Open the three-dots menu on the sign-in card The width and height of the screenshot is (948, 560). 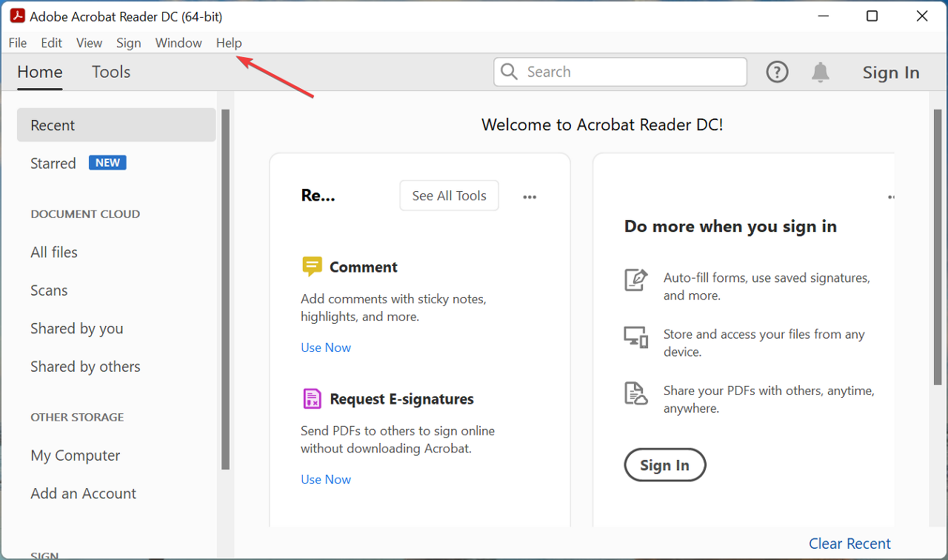tap(891, 197)
